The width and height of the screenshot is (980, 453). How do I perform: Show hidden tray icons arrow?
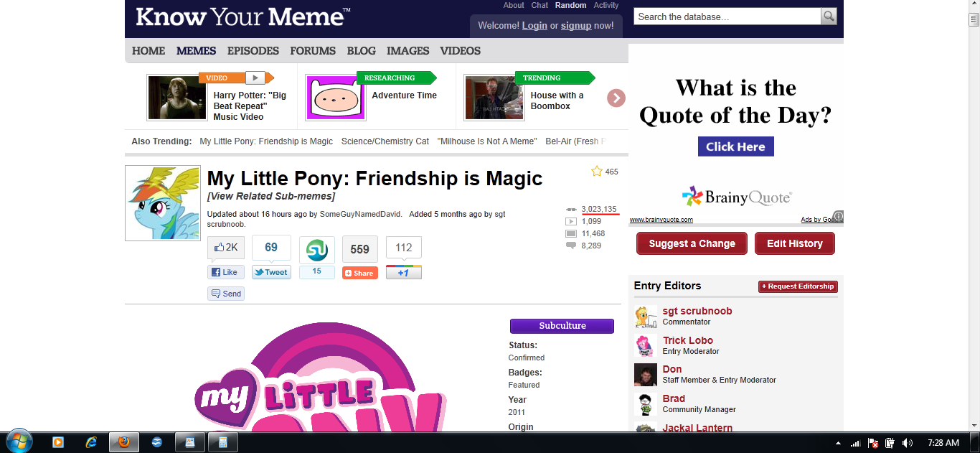coord(838,443)
